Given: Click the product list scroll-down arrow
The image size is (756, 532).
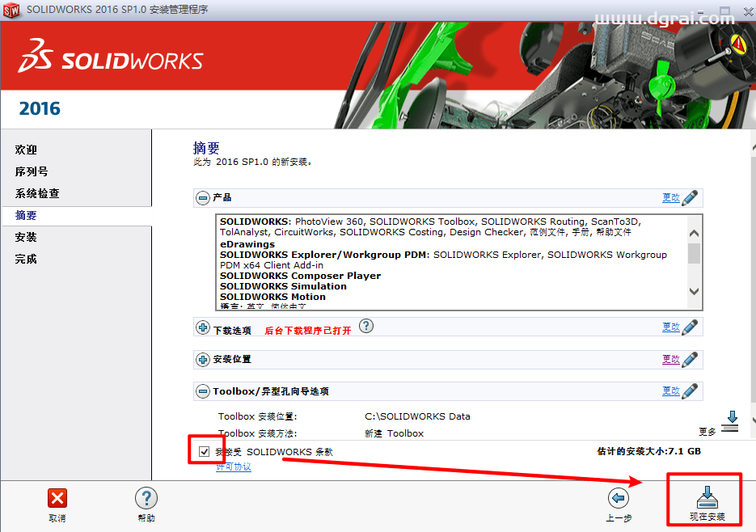Looking at the screenshot, I should 695,291.
